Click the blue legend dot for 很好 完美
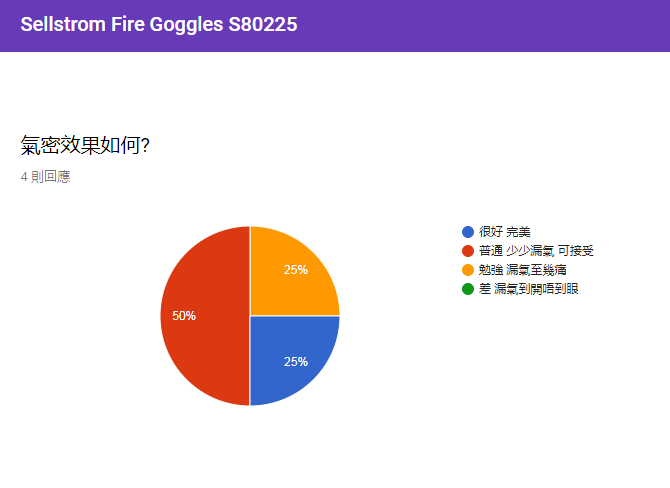 point(468,232)
